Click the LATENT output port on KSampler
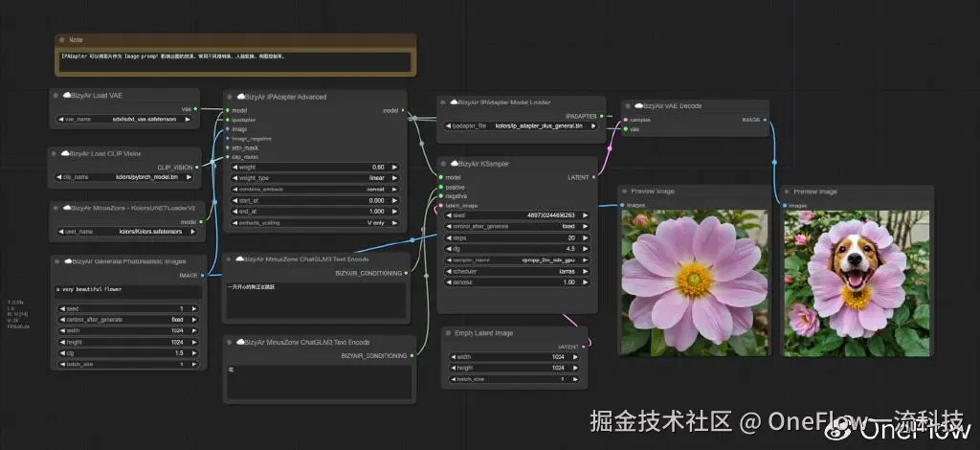The width and height of the screenshot is (980, 450). (593, 177)
